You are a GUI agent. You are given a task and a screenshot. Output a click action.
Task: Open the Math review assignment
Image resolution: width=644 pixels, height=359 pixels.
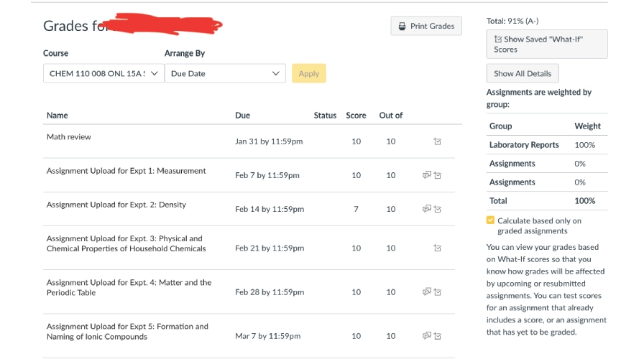point(69,137)
